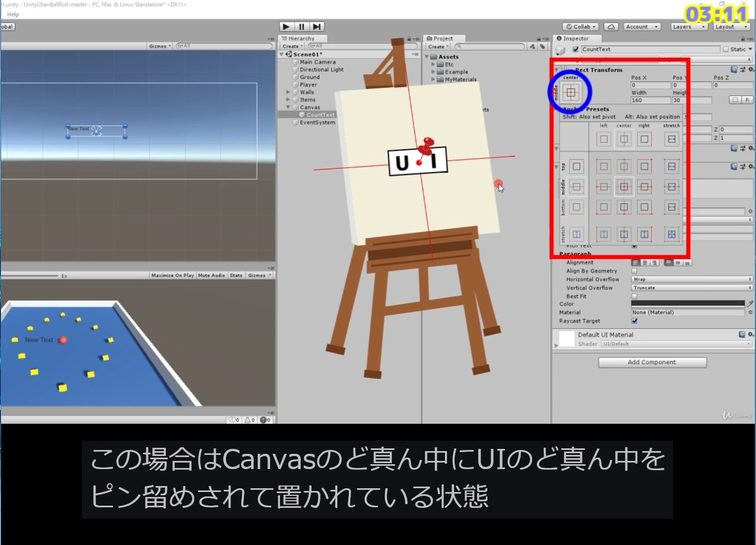The width and height of the screenshot is (756, 545).
Task: Open the cloud services icon in the toolbar
Action: [x=611, y=27]
